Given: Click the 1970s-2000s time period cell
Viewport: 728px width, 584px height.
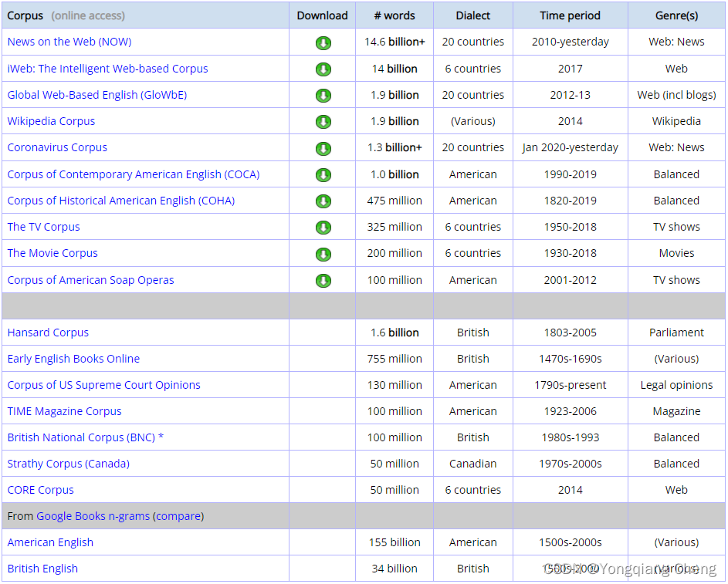Looking at the screenshot, I should pos(571,464).
